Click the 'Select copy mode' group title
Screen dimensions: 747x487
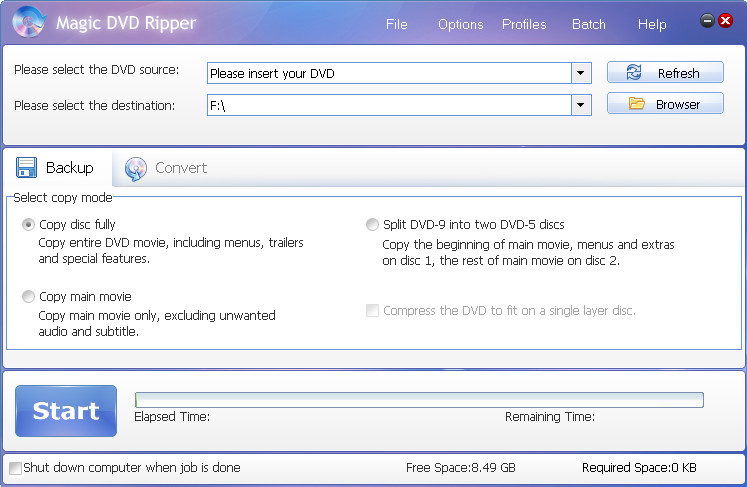(63, 197)
